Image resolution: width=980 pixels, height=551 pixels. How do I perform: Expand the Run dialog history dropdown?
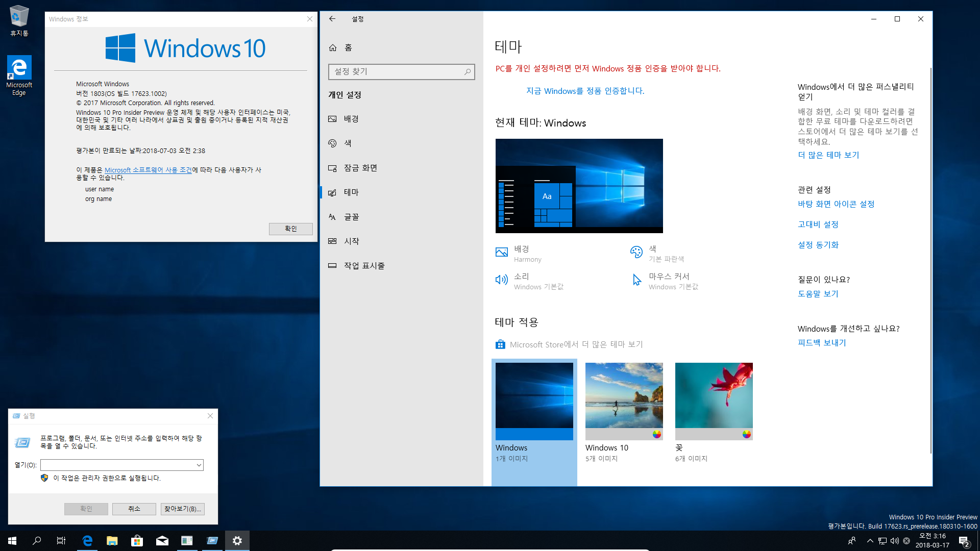tap(199, 465)
